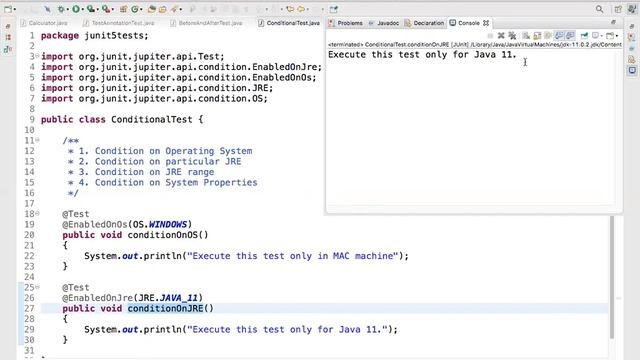
Task: Minimize the Console view panel
Action: click(613, 22)
